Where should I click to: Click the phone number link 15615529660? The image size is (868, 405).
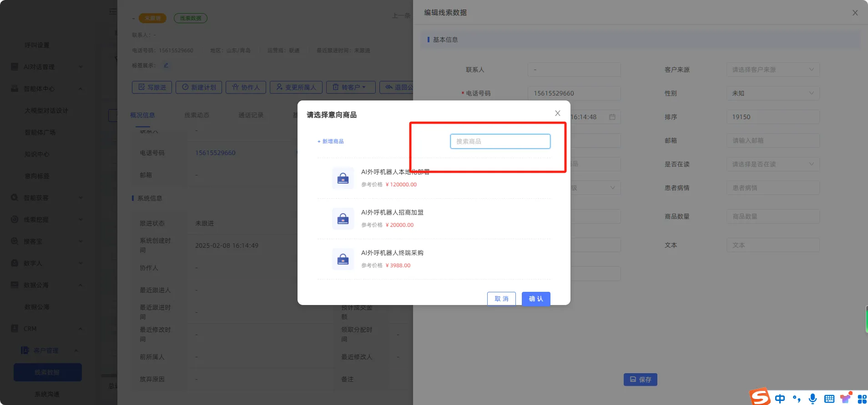(x=215, y=153)
